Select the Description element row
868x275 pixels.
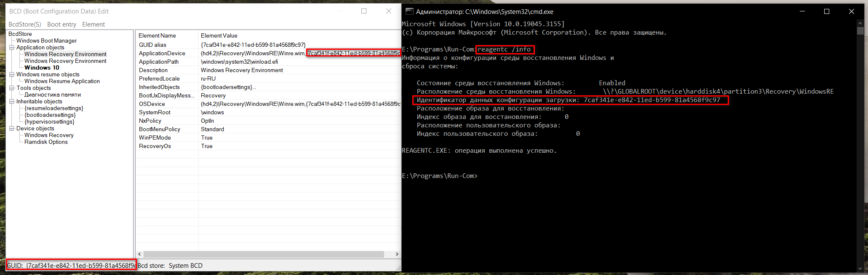[268, 70]
